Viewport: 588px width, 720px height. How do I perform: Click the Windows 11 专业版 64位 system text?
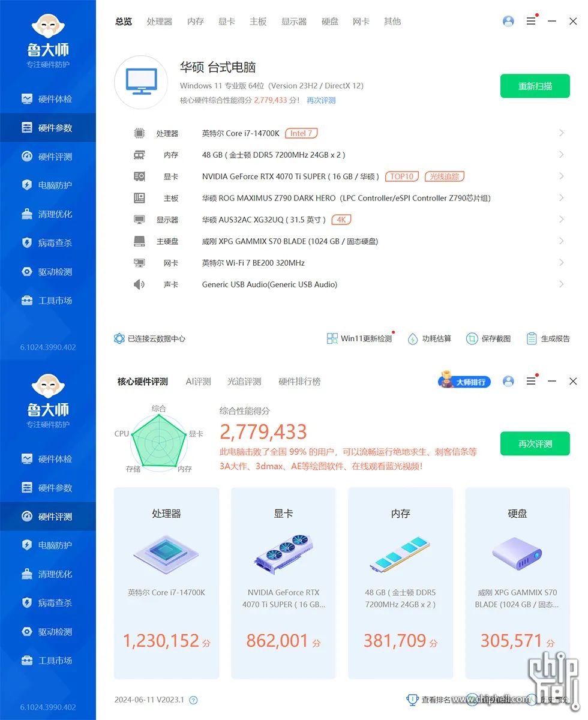click(x=272, y=86)
